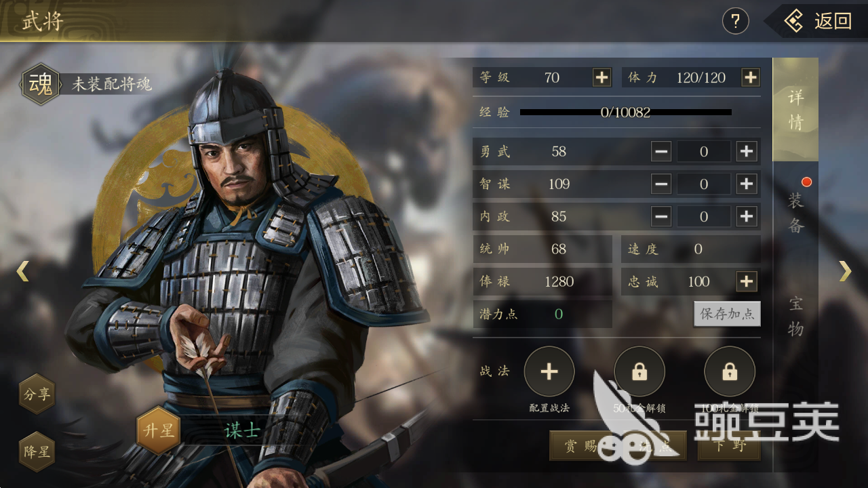The image size is (868, 488).
Task: Tap the 分享 share hexagon icon
Action: (37, 394)
